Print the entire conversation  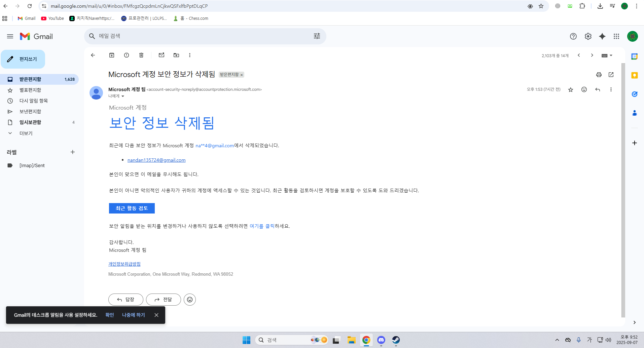(599, 75)
